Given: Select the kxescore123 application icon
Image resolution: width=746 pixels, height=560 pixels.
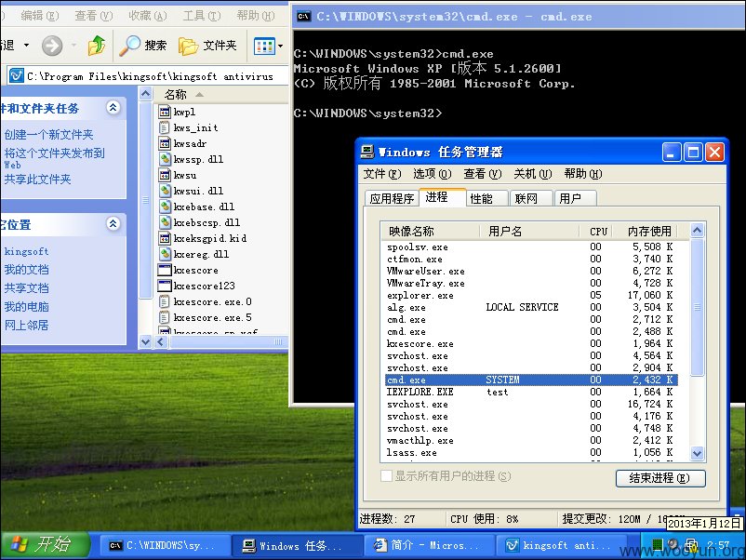Looking at the screenshot, I should click(165, 286).
